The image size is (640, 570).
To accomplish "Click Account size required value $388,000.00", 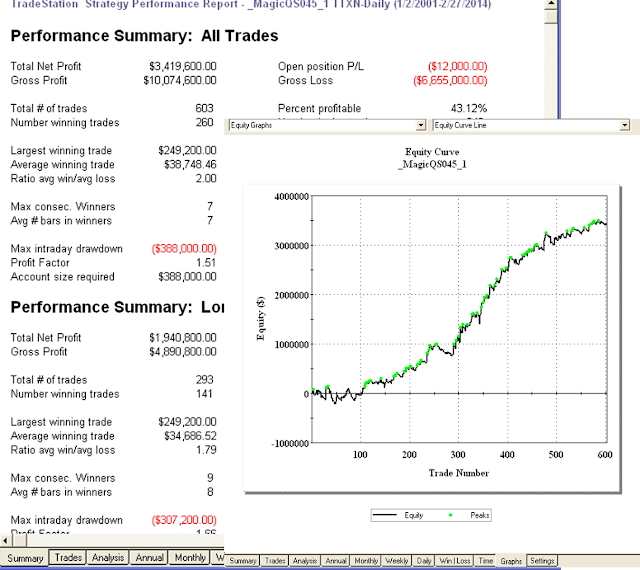I will (187, 277).
